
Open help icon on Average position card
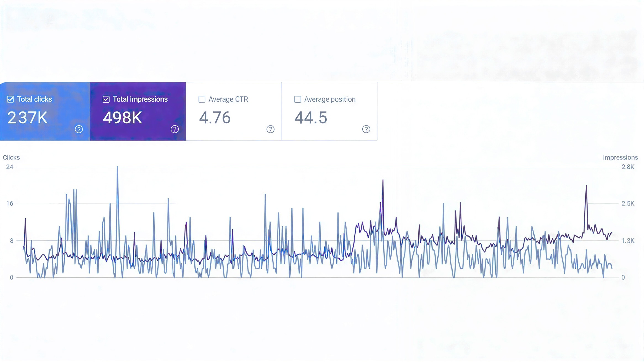366,129
